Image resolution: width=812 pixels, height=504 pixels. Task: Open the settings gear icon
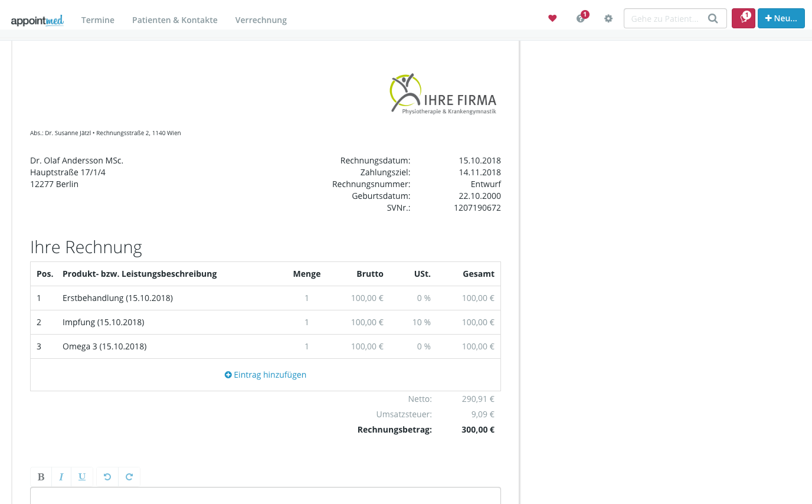click(608, 18)
